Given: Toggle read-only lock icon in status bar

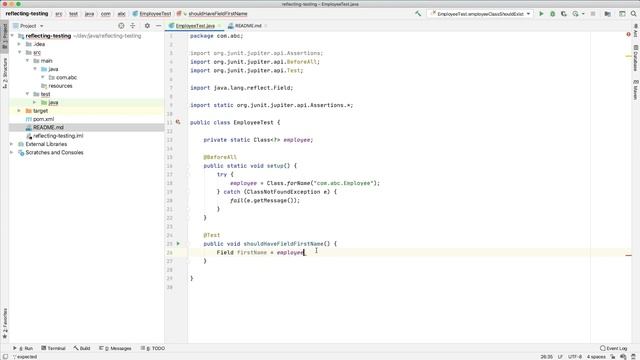Looking at the screenshot, I should pyautogui.click(x=613, y=357).
